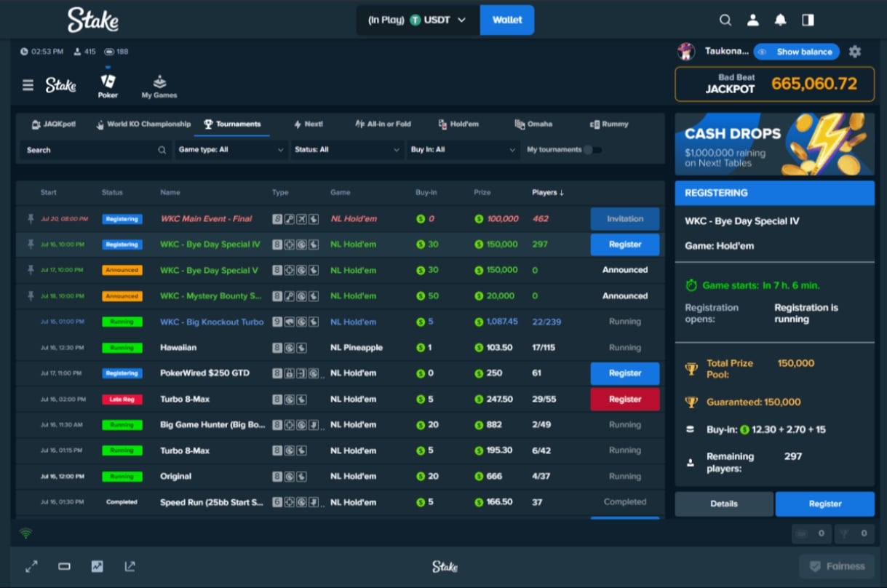Click the connection wifi status icon
Image resolution: width=887 pixels, height=588 pixels.
coord(25,533)
